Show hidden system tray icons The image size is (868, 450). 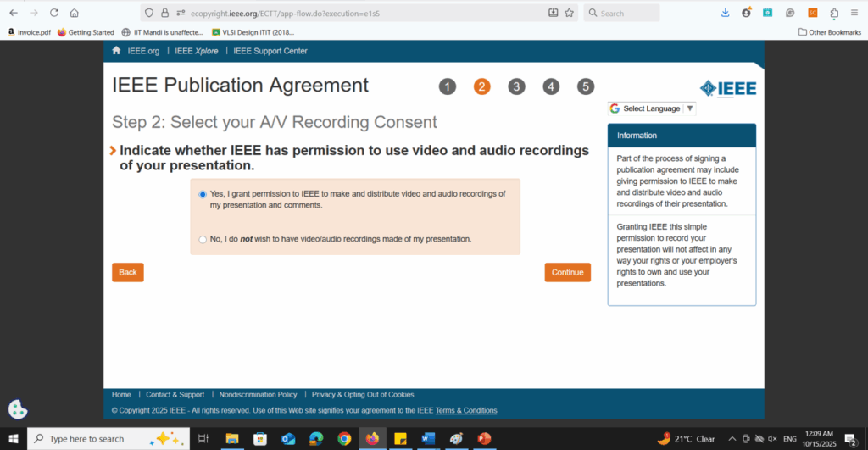tap(732, 439)
